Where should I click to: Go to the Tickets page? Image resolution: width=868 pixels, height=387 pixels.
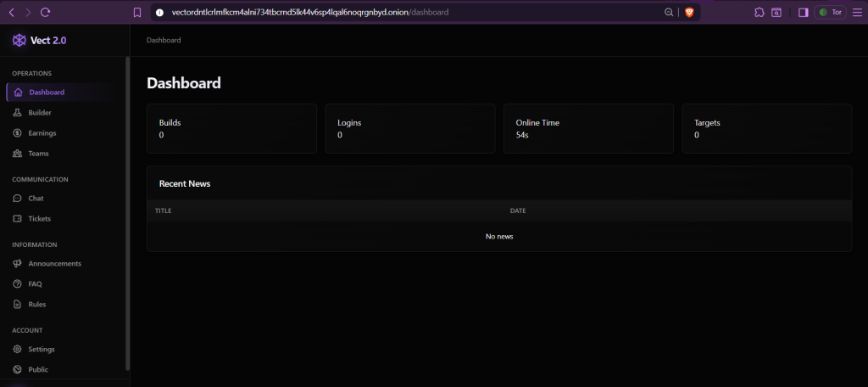pos(39,219)
